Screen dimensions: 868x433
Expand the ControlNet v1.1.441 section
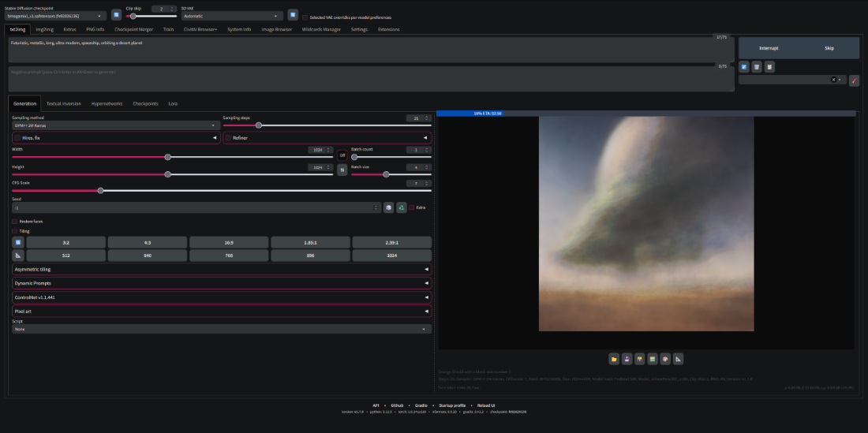[222, 297]
